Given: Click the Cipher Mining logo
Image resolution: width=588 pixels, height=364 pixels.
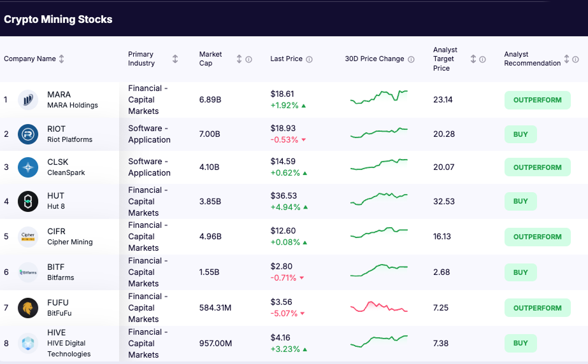Looking at the screenshot, I should coord(28,237).
